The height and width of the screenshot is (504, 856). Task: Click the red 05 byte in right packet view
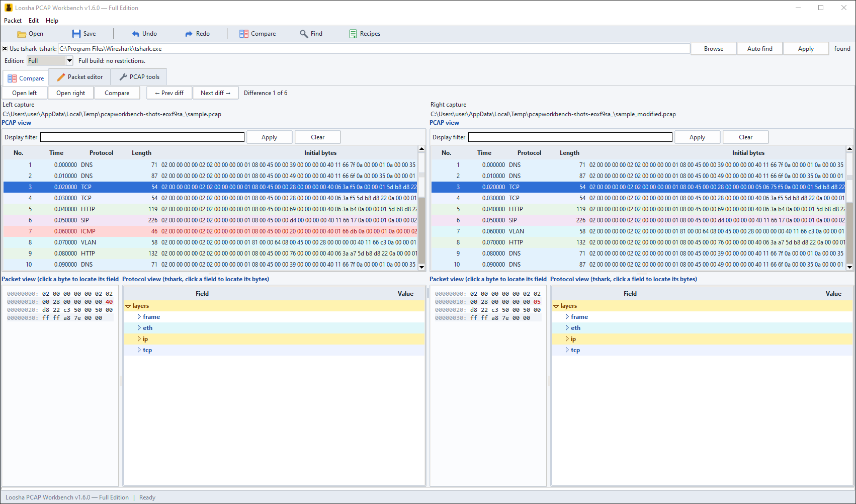(537, 302)
